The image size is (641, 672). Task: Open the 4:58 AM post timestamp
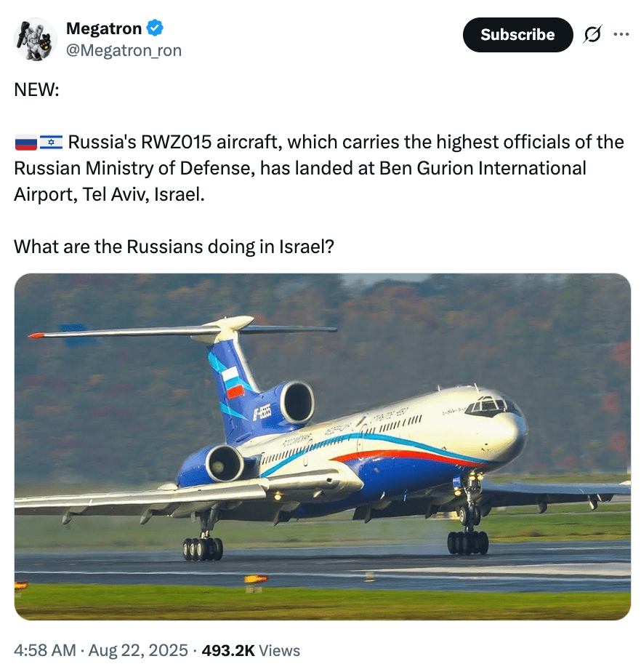45,650
